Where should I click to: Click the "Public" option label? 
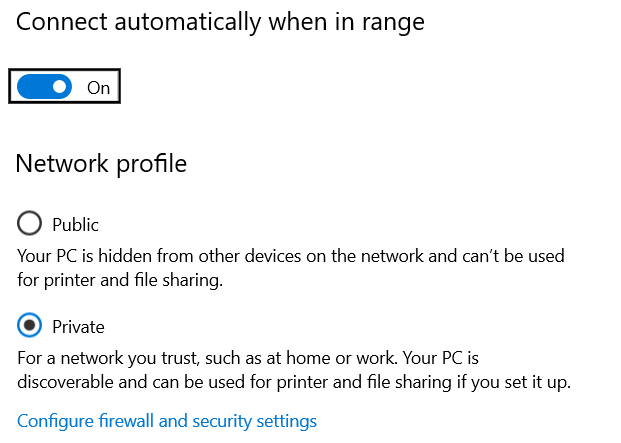point(76,224)
